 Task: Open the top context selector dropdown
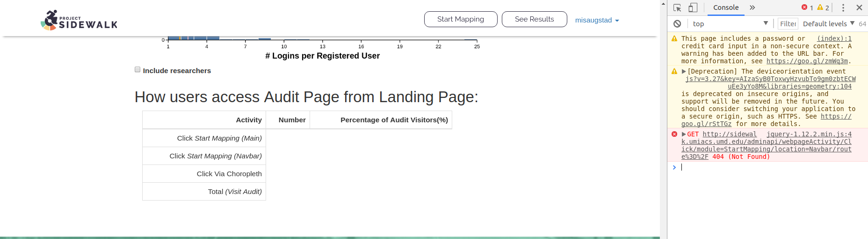[x=730, y=24]
